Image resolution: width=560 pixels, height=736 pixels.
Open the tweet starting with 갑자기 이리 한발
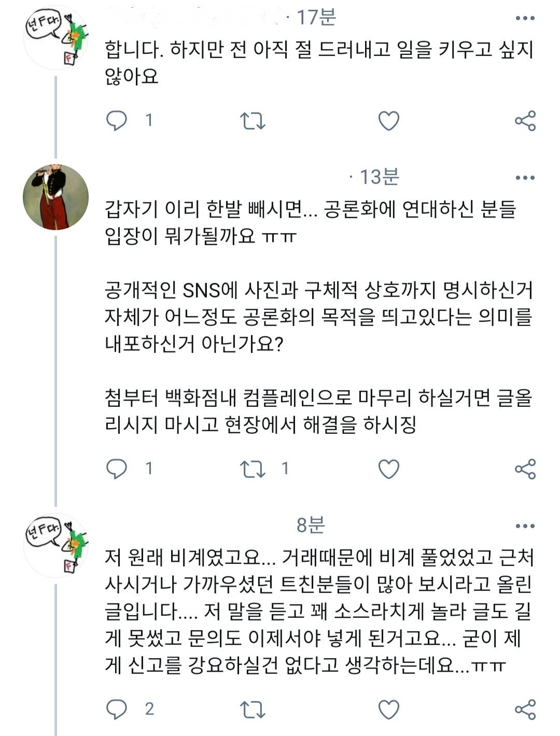[311, 316]
